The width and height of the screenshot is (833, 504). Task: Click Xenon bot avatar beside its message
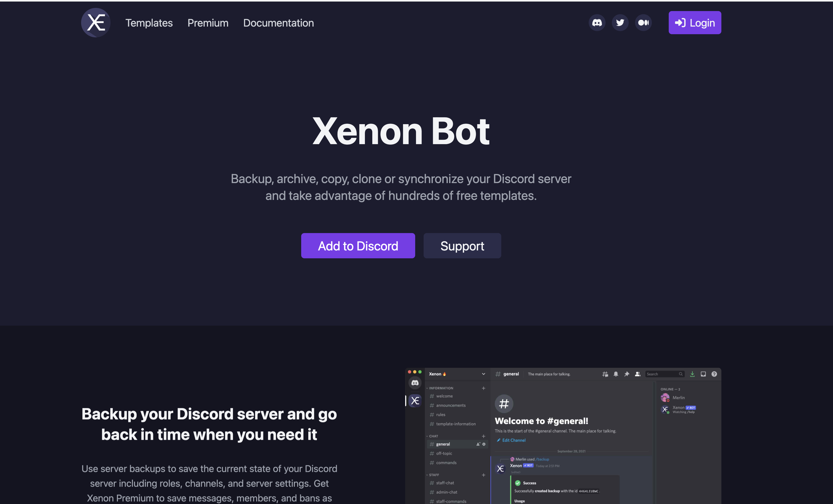[500, 468]
